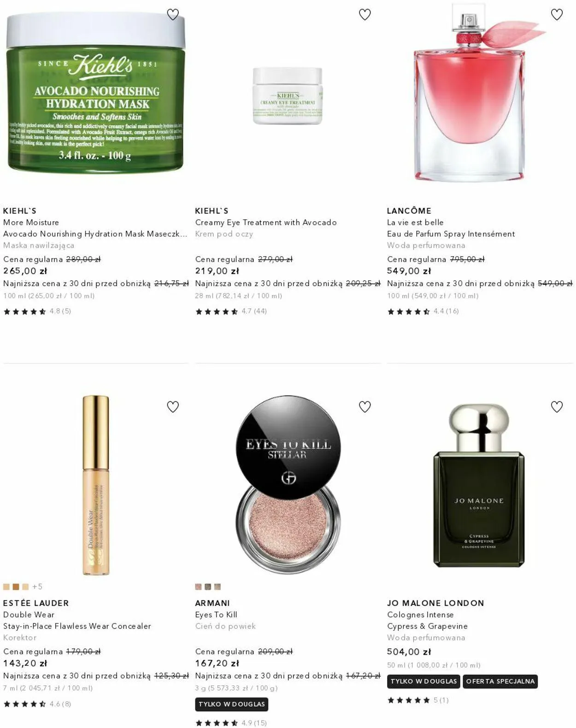Heart the Estée Lauder Double Wear Concealer
The image size is (576, 728).
coord(173,407)
